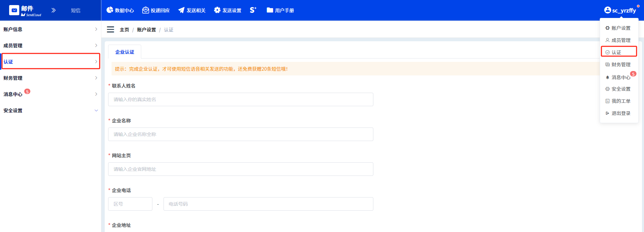Click 财务管理 icon in dropdown

coord(608,65)
